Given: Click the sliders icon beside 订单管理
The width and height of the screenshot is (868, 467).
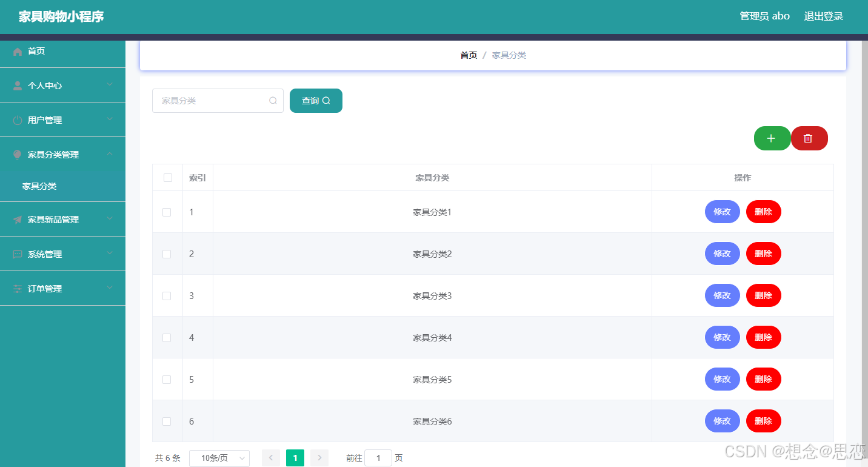Looking at the screenshot, I should coord(18,289).
